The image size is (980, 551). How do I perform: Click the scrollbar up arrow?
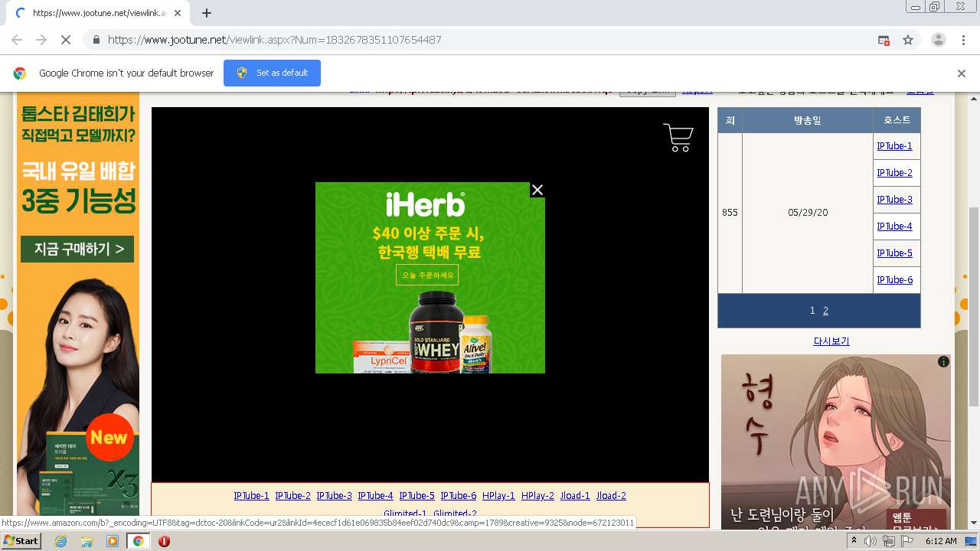(974, 98)
